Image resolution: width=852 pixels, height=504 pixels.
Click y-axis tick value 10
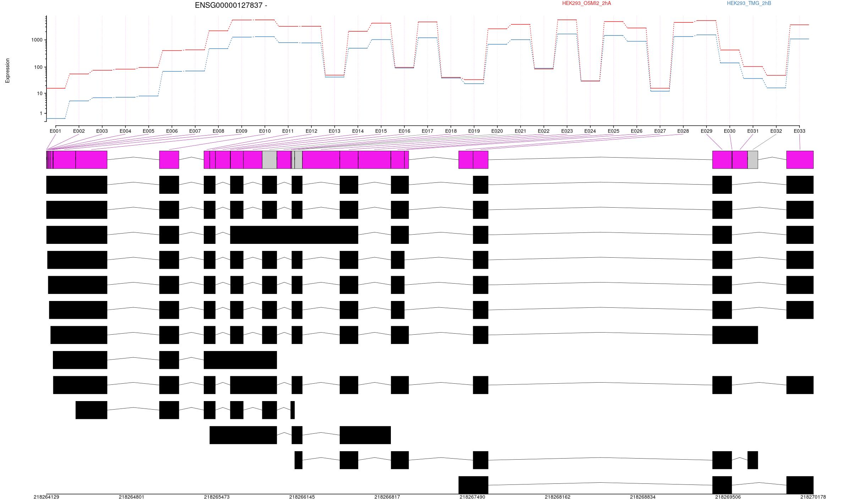coord(40,93)
